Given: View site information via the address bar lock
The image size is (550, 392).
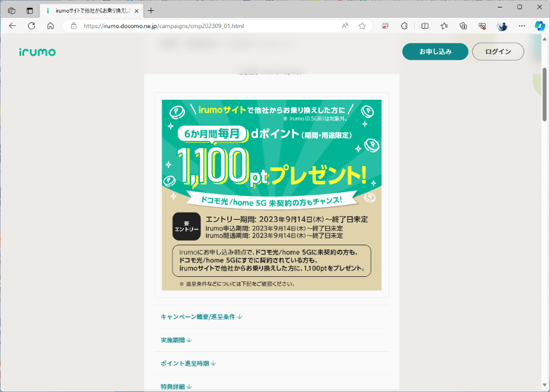Looking at the screenshot, I should point(72,26).
